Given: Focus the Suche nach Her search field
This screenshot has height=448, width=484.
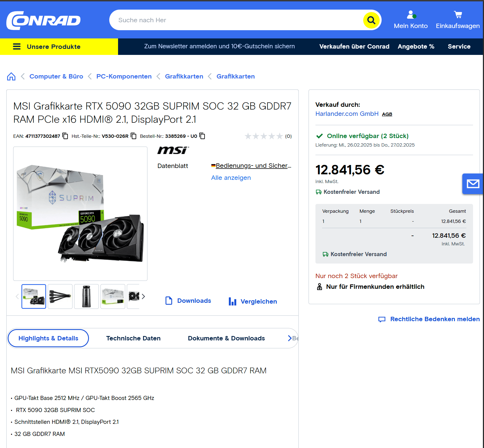Looking at the screenshot, I should (236, 20).
